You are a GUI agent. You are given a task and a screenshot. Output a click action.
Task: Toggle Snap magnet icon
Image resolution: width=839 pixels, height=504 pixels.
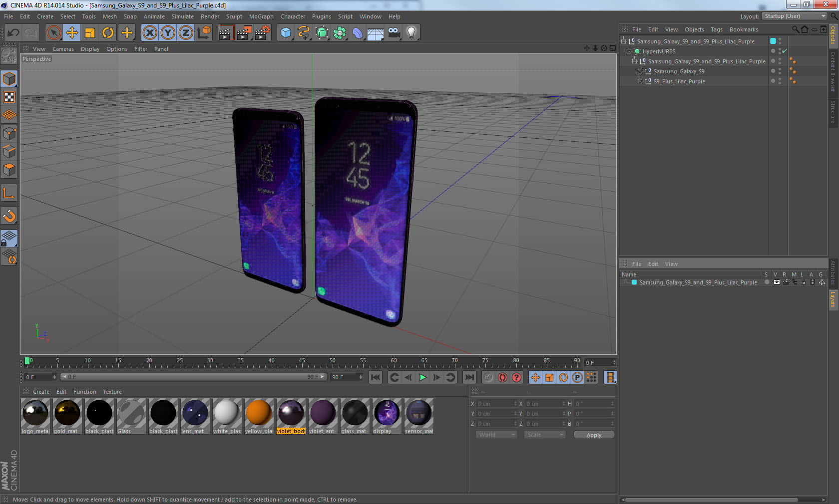[9, 216]
